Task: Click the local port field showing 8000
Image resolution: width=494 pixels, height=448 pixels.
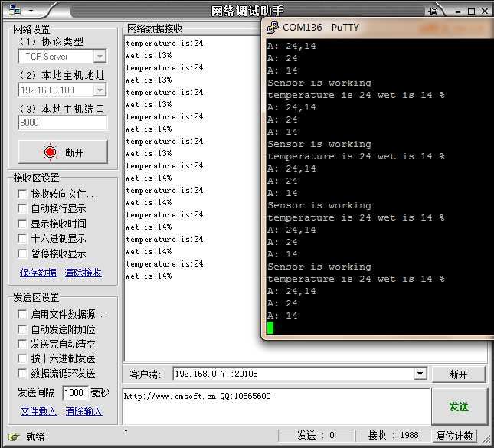Action: pos(63,123)
